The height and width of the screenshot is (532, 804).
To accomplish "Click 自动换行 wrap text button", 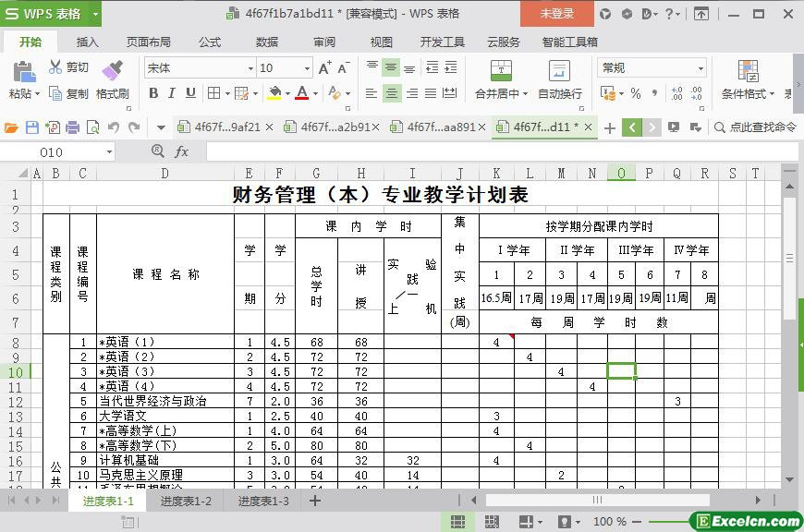I will pos(559,79).
